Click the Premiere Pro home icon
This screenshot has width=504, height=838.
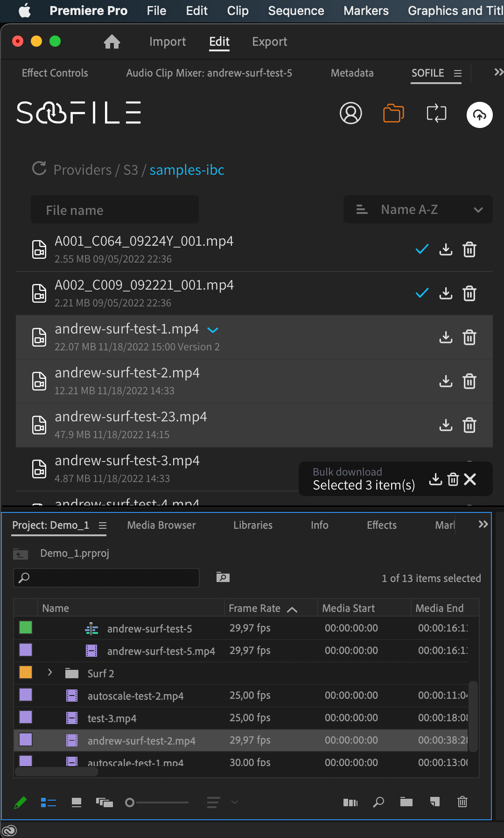tap(112, 42)
